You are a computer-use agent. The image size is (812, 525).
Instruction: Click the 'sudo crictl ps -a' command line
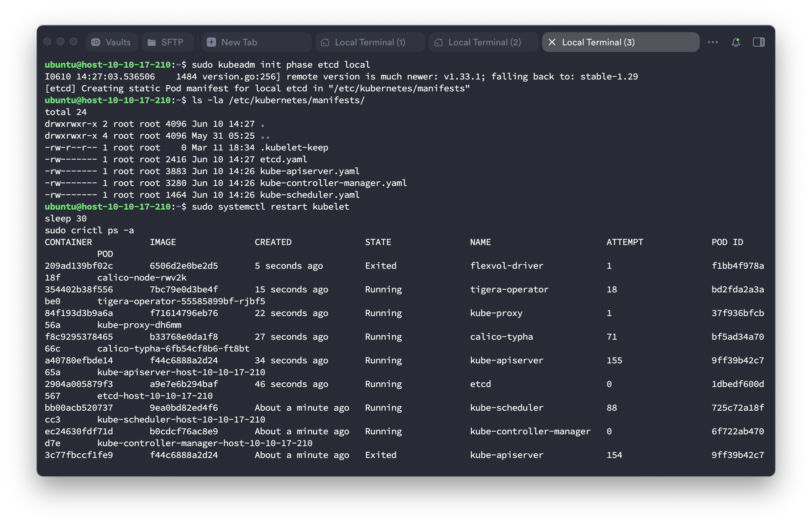tap(89, 230)
